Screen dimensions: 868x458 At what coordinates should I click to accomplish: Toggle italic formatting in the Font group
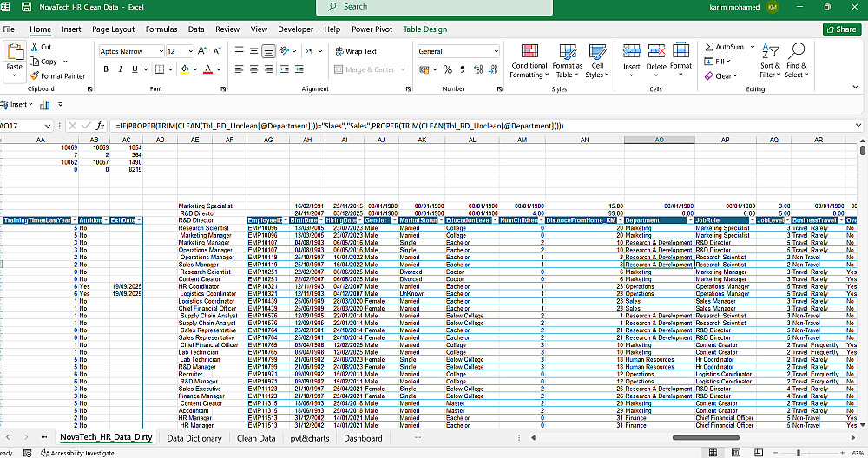(120, 69)
